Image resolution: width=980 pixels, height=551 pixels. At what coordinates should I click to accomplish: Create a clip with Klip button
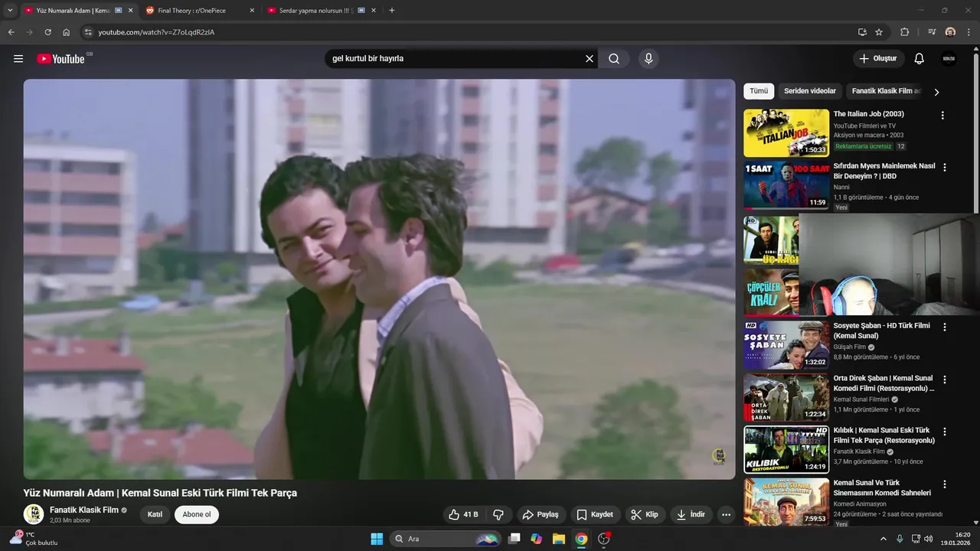point(645,514)
